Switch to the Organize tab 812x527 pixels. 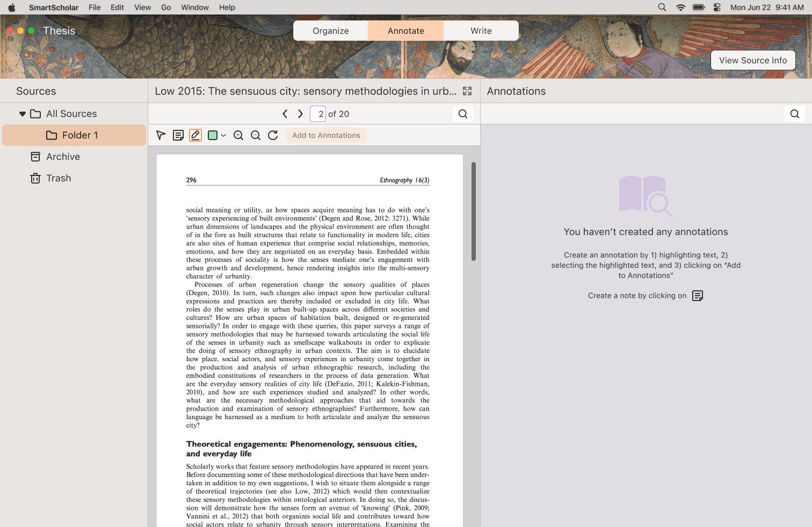(x=331, y=31)
